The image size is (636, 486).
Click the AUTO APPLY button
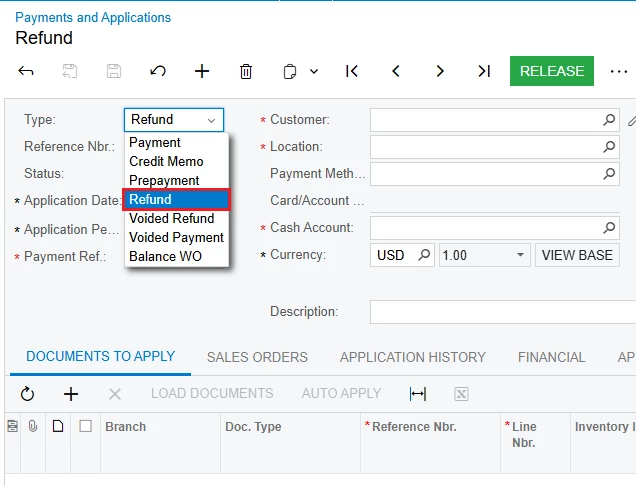click(341, 393)
